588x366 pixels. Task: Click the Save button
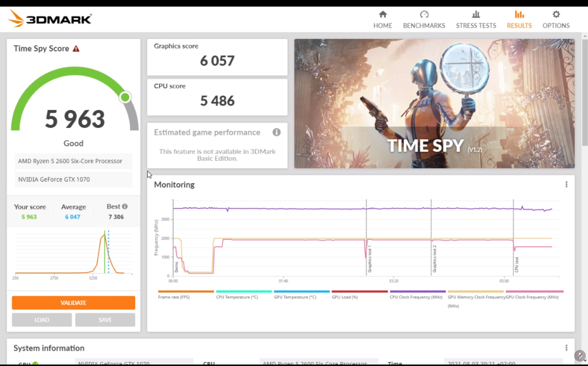(x=105, y=320)
